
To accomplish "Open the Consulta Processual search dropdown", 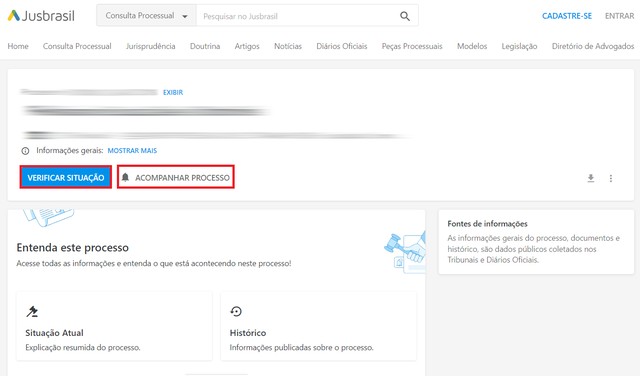I will 147,16.
